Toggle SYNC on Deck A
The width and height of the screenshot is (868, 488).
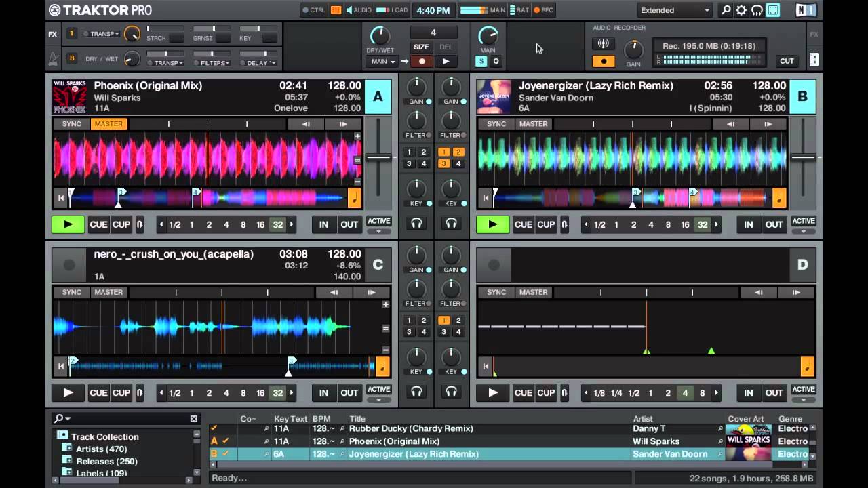71,124
